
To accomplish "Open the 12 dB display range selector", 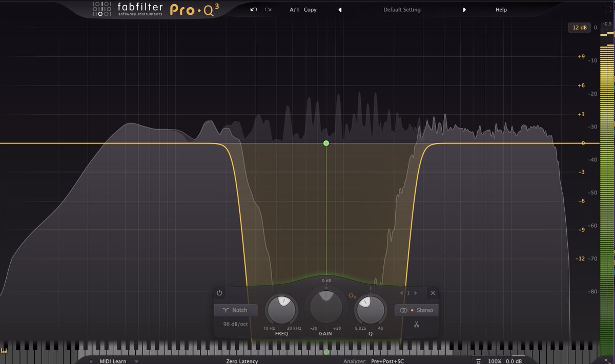I will (x=579, y=28).
